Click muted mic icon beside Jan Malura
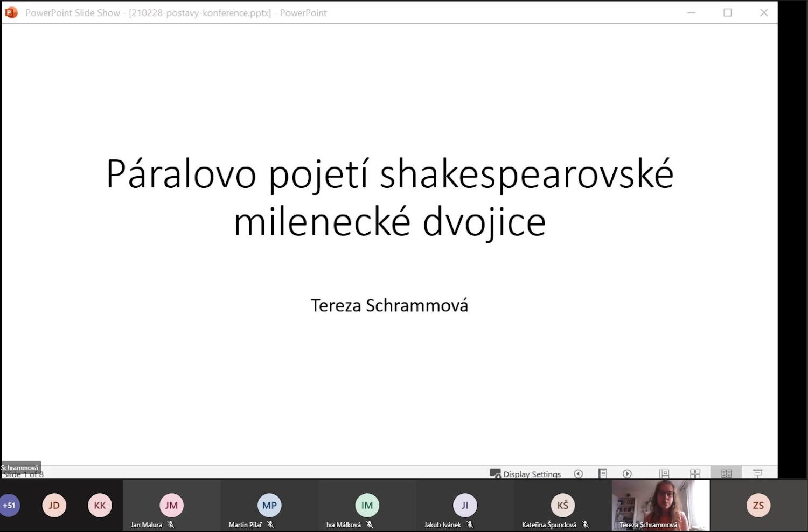Screen dimensions: 808x532 click(171, 524)
